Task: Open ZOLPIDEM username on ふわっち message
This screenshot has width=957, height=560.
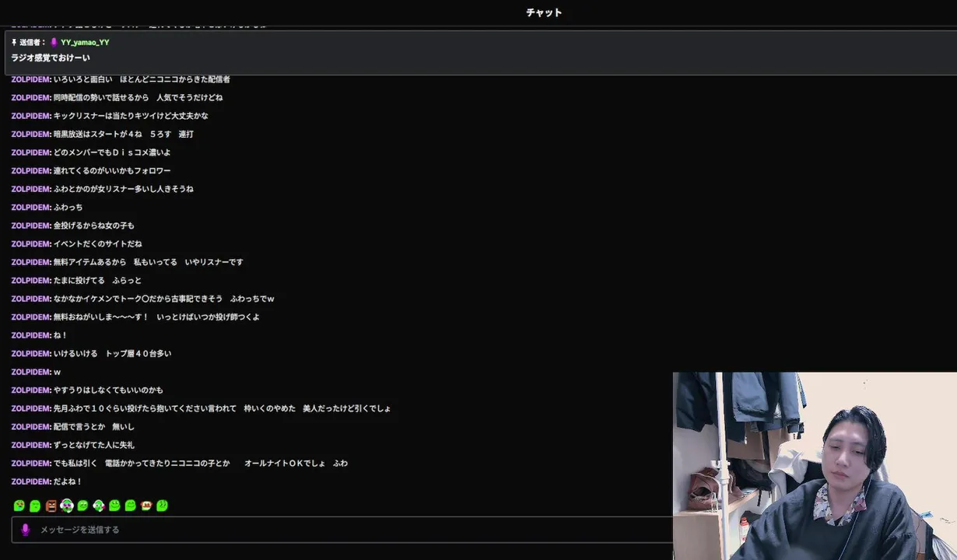Action: [x=31, y=207]
